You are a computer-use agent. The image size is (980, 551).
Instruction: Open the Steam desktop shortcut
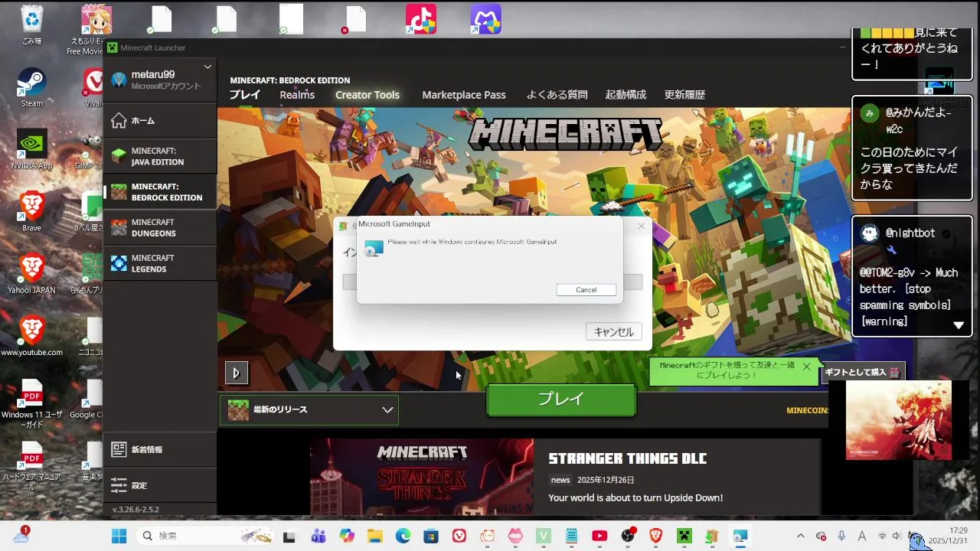click(x=32, y=87)
